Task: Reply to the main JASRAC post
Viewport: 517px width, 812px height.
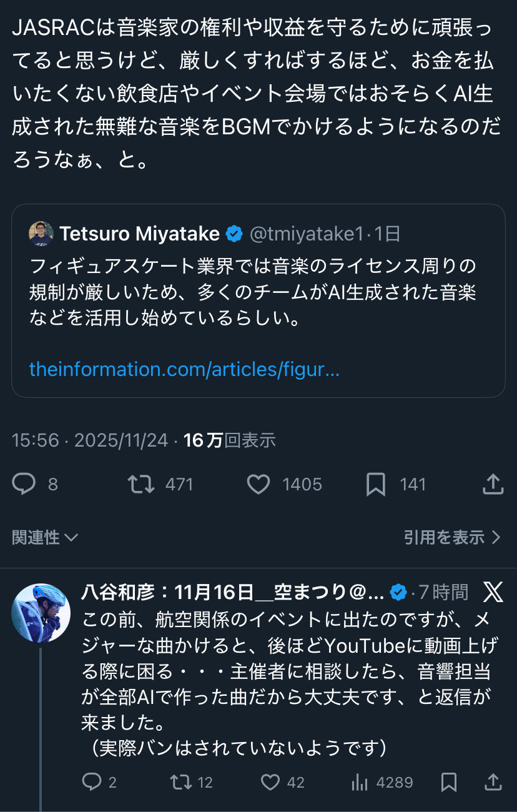Action: coord(24,484)
